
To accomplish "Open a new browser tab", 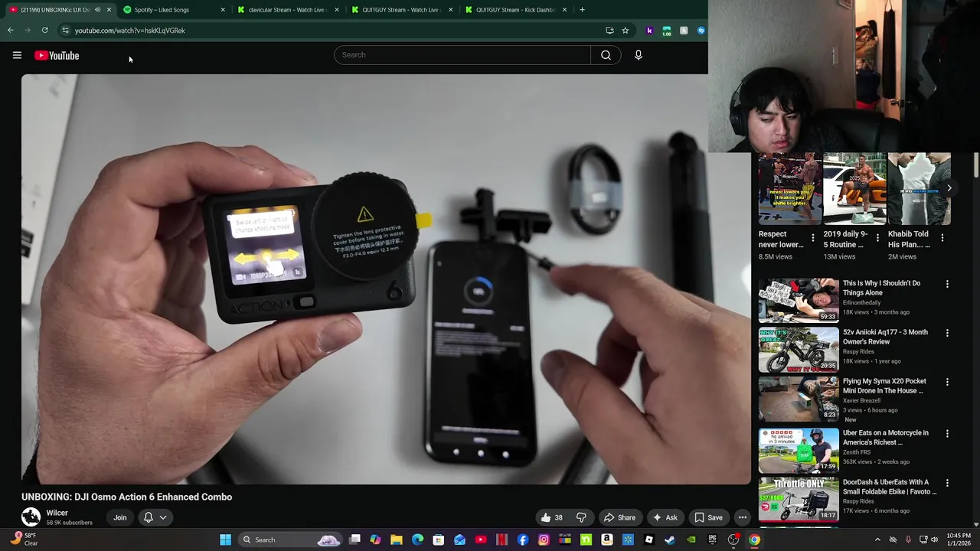I will (582, 10).
